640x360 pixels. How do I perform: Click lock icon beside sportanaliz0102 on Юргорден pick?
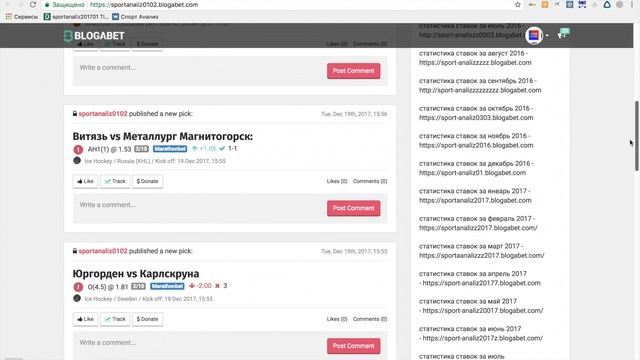click(75, 251)
